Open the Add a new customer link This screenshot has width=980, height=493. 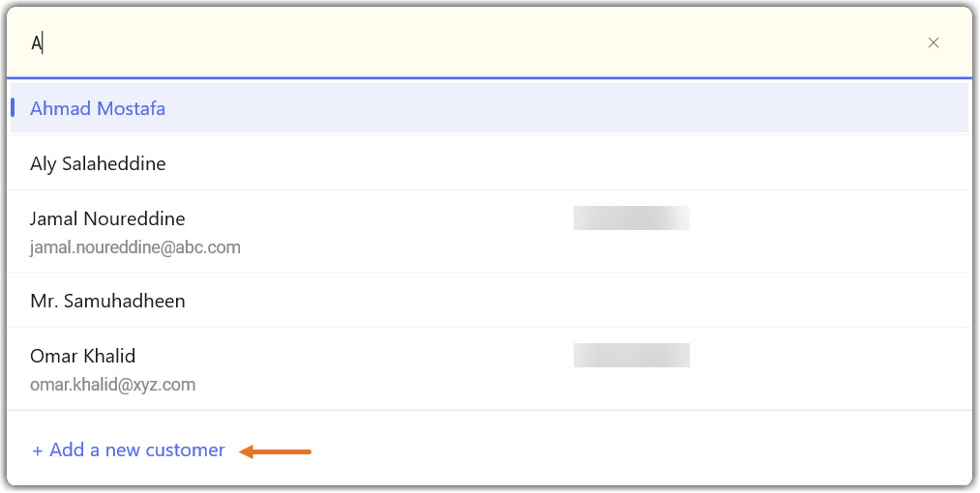(136, 450)
